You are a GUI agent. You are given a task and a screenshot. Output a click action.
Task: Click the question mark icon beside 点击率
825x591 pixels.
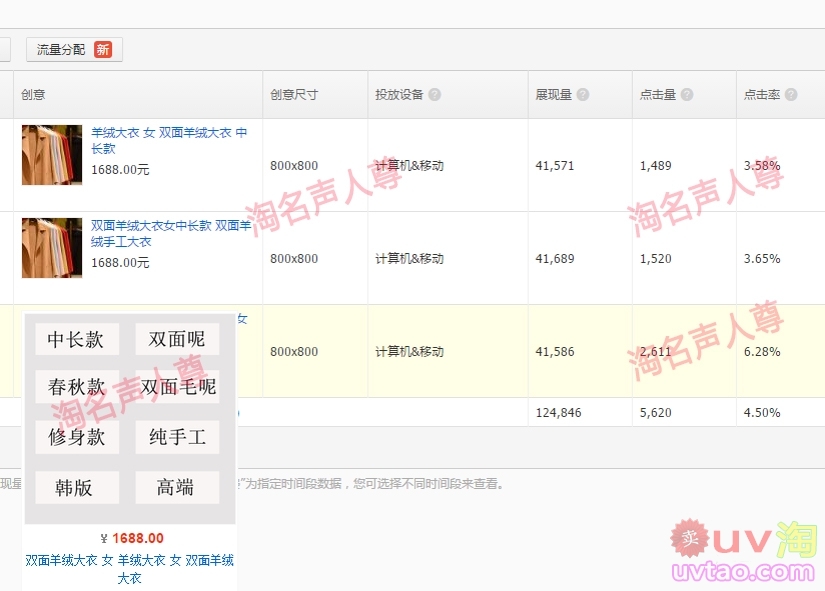(791, 95)
